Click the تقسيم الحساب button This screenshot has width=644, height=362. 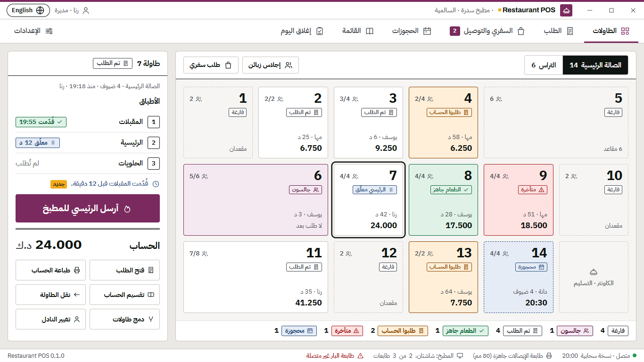click(124, 295)
